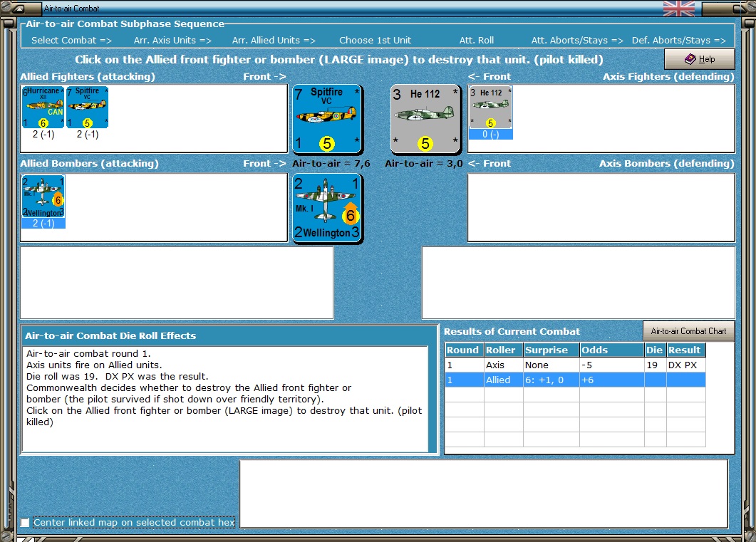Click the '+6' odds cell
Viewport: 756px width, 542px height.
coord(612,380)
